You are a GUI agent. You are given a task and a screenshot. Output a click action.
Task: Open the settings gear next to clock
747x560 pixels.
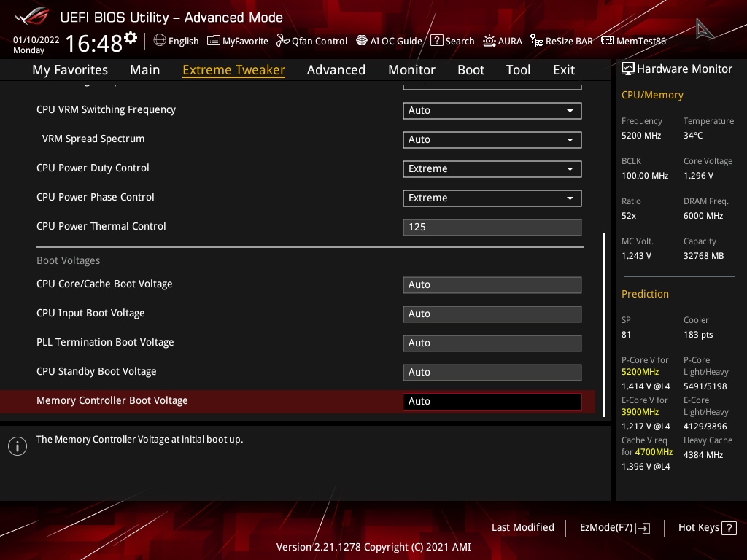click(131, 38)
